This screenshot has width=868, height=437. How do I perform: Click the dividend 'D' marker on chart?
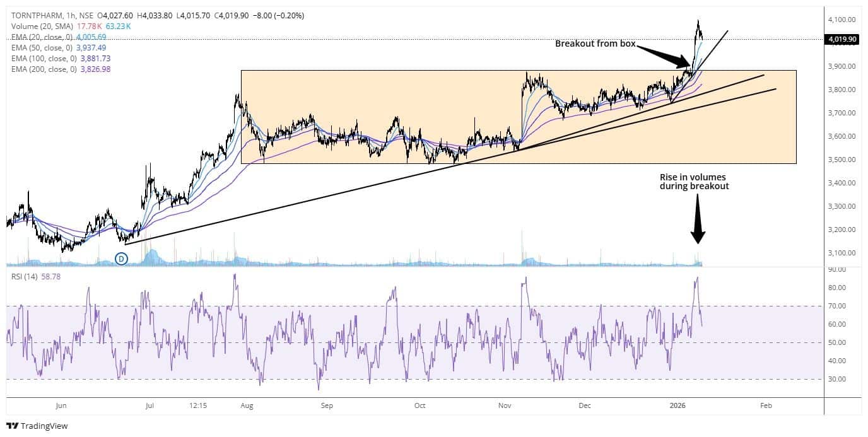[122, 258]
